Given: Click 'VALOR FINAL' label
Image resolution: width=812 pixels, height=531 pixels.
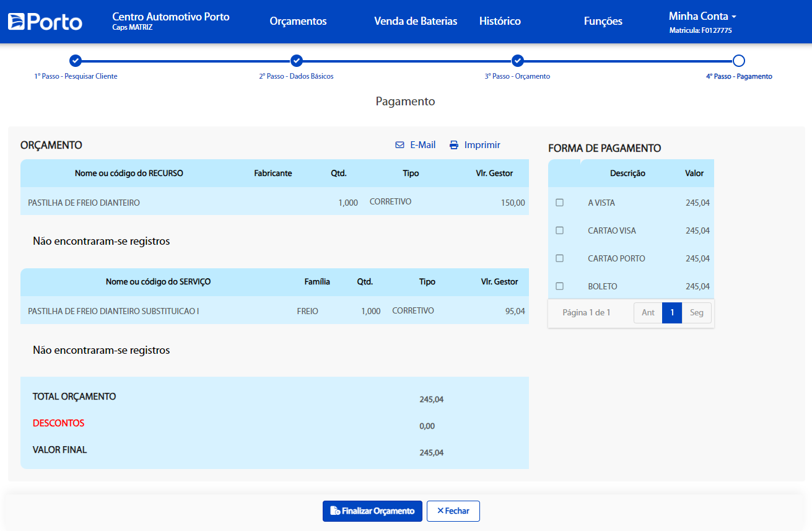Looking at the screenshot, I should [59, 450].
